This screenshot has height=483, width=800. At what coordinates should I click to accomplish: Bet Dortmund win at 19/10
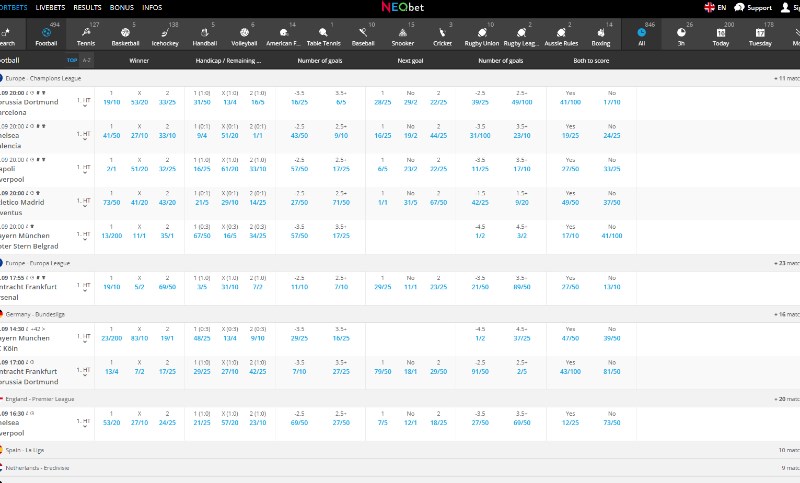111,102
